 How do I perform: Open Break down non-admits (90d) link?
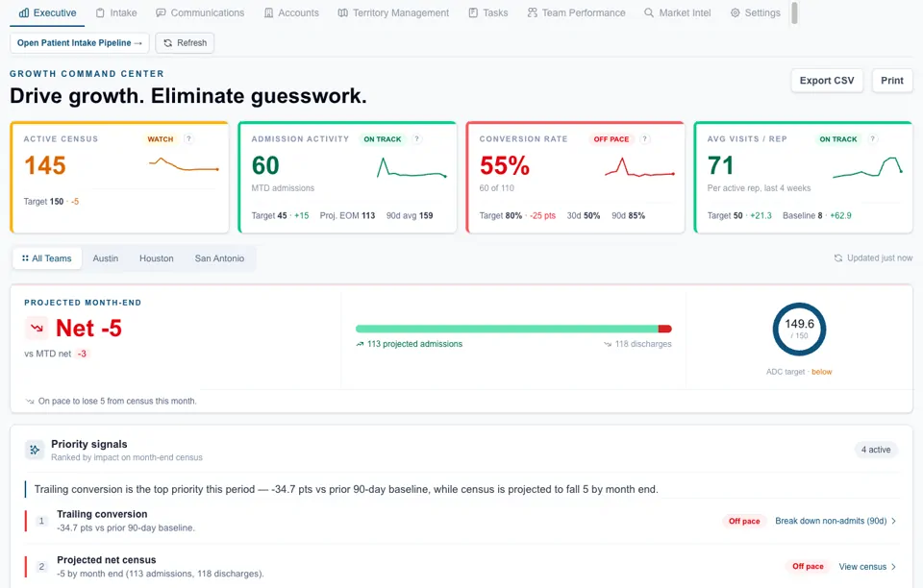[831, 521]
